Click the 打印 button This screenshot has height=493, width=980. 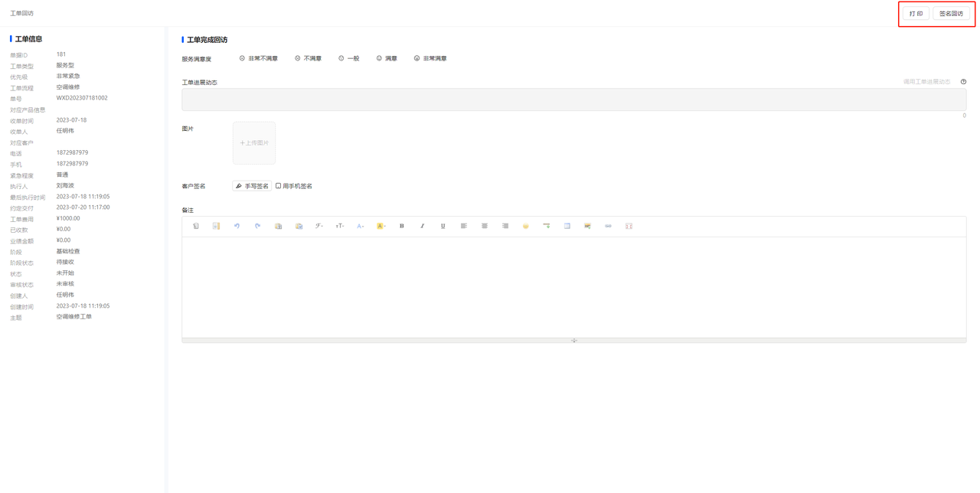click(x=916, y=14)
